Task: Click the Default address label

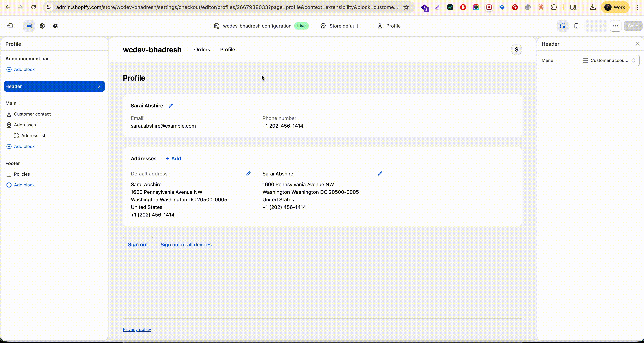Action: pos(149,174)
